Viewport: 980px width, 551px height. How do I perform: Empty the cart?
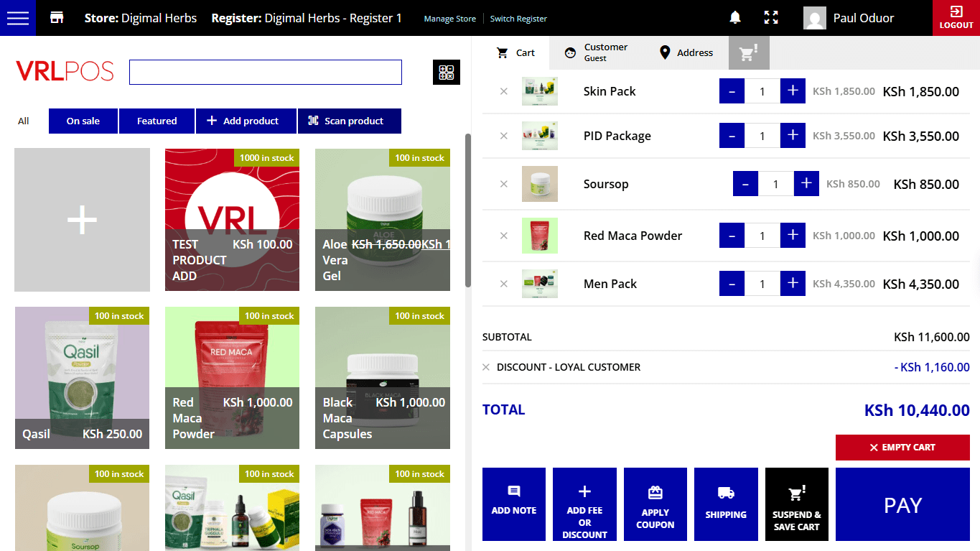[902, 448]
